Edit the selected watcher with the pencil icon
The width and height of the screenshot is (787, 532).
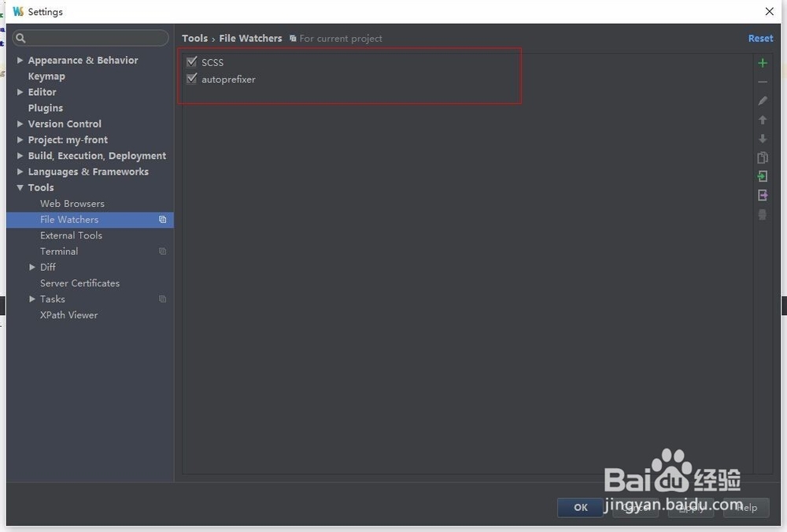click(762, 101)
